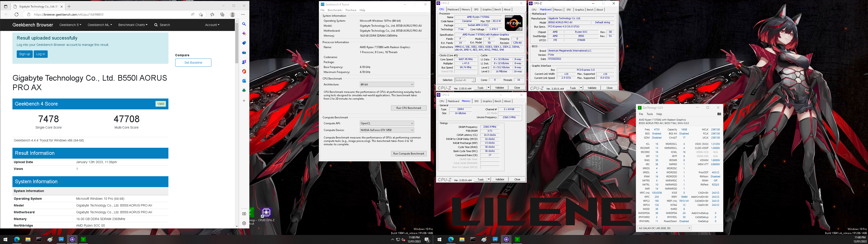
Task: Refresh the Geekbench page in Edge
Action: click(x=17, y=14)
